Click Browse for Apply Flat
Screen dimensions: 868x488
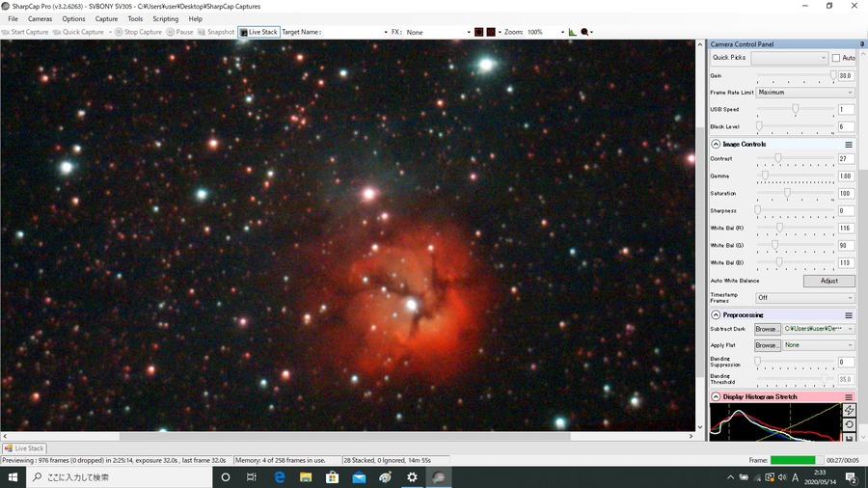click(768, 345)
